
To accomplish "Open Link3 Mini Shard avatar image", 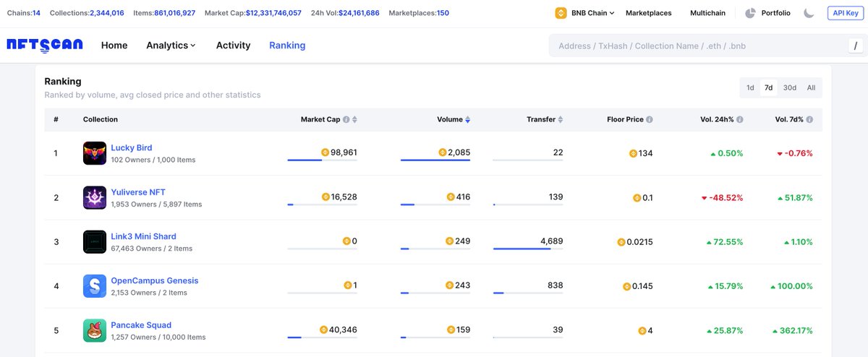I will point(95,242).
